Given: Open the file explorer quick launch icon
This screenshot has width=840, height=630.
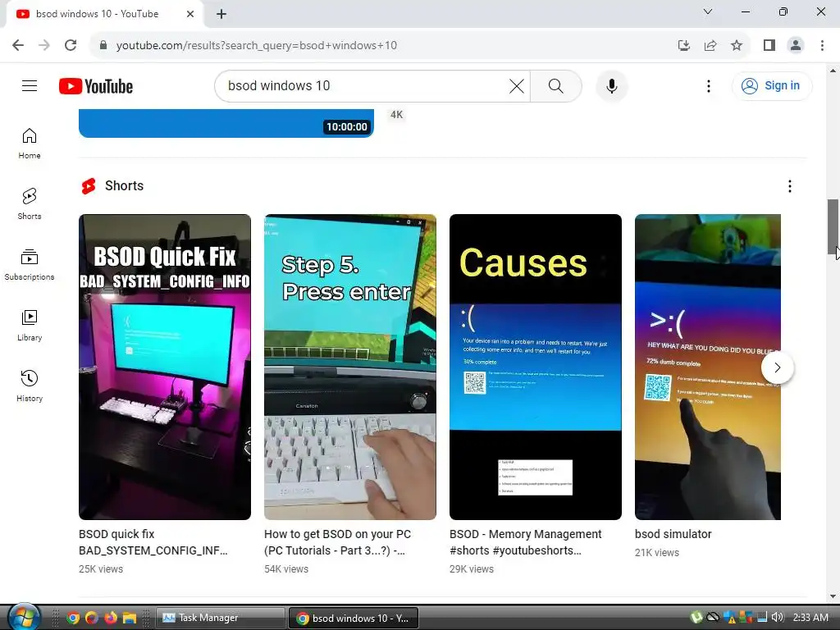Looking at the screenshot, I should point(129,618).
